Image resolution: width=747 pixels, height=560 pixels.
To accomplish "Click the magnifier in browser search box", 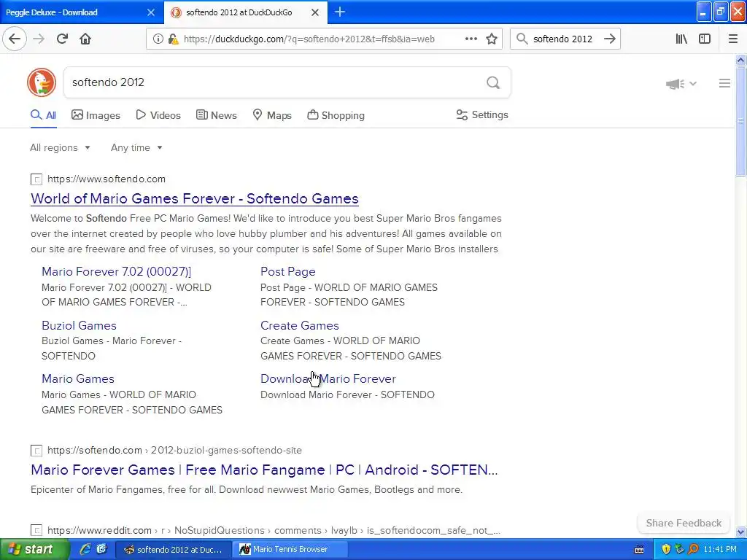I will click(x=522, y=39).
